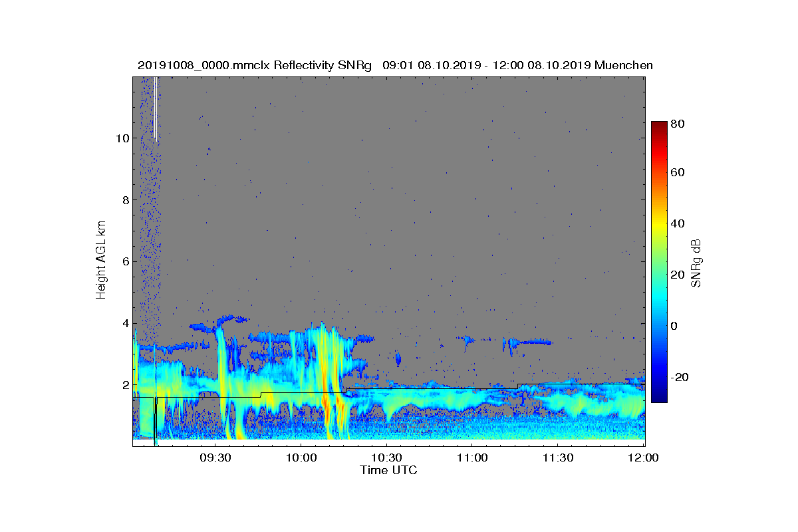This screenshot has width=798, height=532.
Task: Click the SNRg colorbar gradient
Action: [x=659, y=262]
